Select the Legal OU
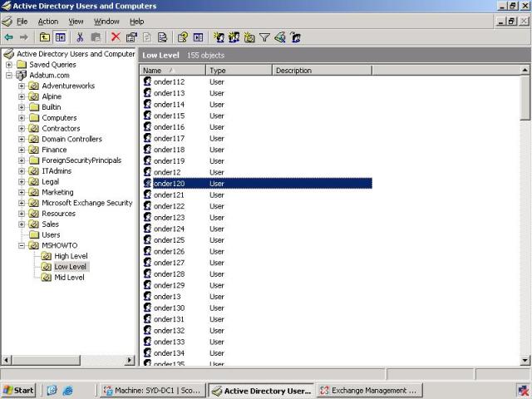This screenshot has width=532, height=399. 50,181
